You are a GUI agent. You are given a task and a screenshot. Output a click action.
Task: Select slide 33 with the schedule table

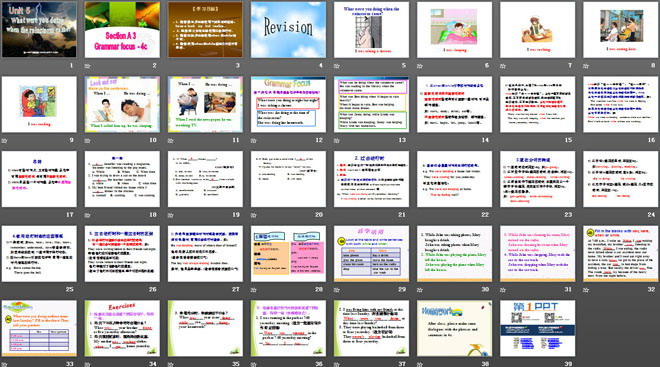point(39,328)
